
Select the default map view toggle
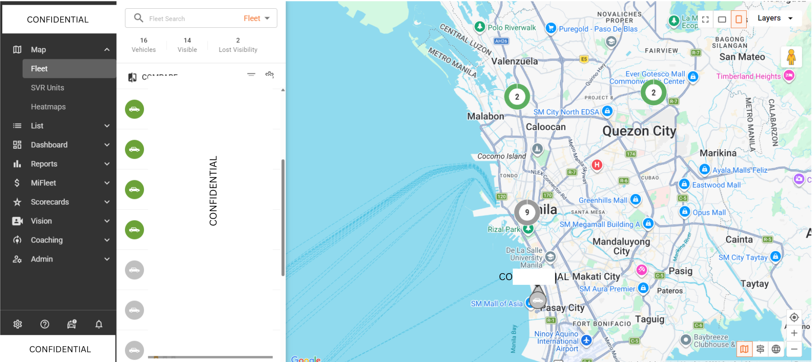(x=744, y=349)
